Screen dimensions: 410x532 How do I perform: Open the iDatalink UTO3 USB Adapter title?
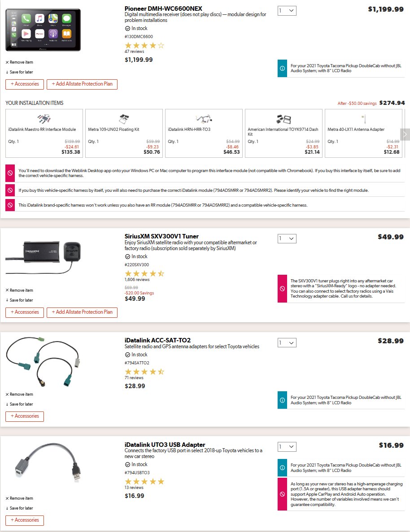[x=165, y=445]
